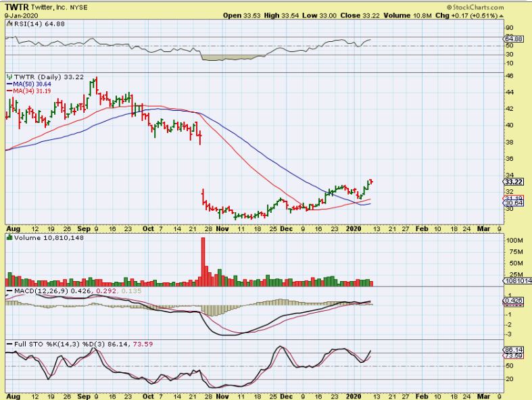Click the red MA(34) legend marker
This screenshot has height=400, width=532.
[9, 91]
